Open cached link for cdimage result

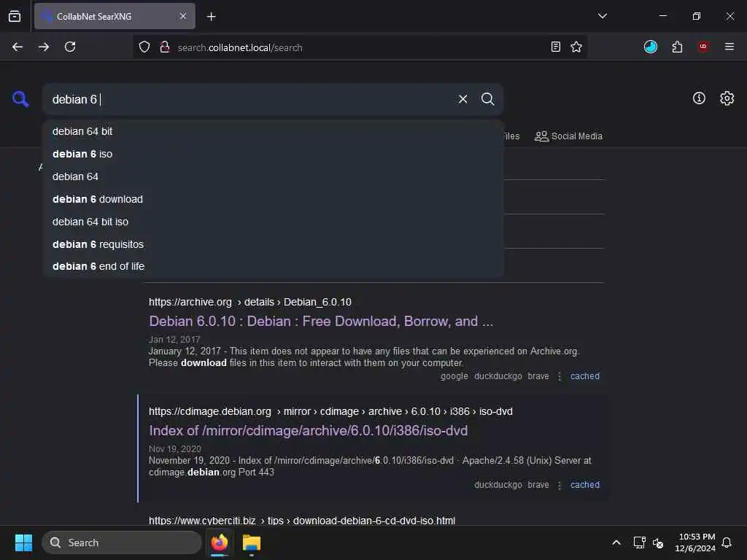(x=584, y=485)
